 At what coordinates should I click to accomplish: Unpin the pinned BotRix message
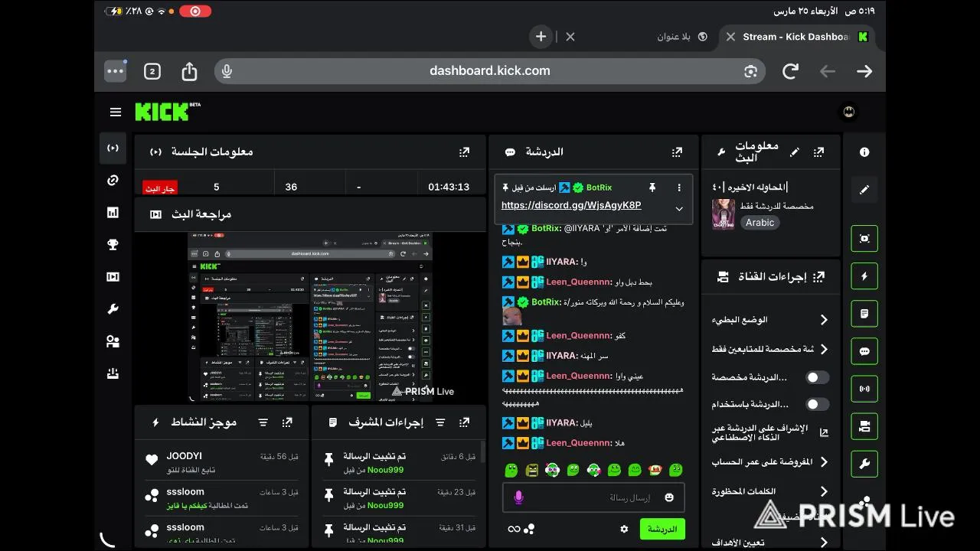tap(652, 187)
